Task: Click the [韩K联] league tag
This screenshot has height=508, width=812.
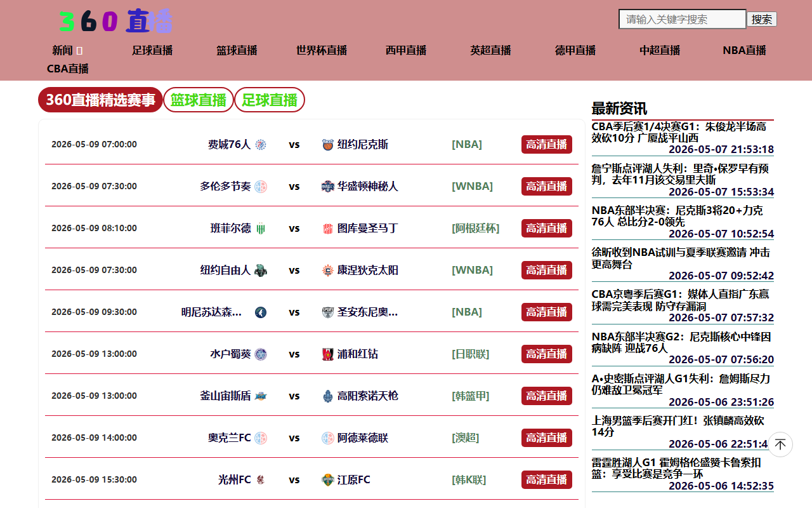Action: tap(469, 480)
